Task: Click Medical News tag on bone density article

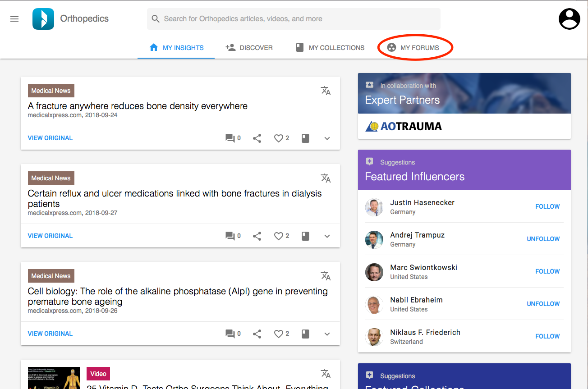Action: 51,91
